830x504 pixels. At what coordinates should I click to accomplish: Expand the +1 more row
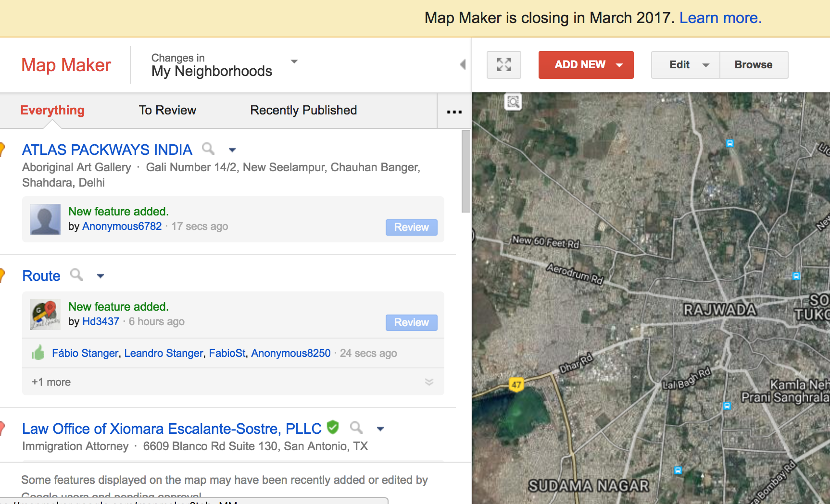tap(233, 382)
